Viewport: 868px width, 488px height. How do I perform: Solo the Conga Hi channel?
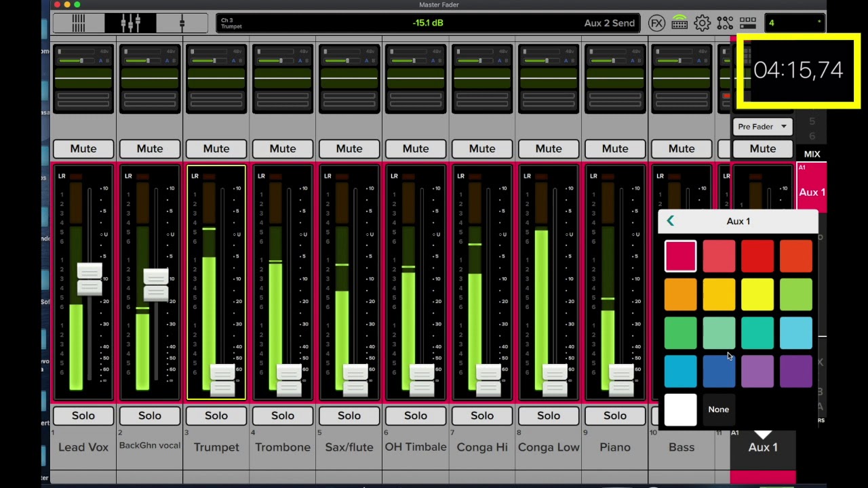pyautogui.click(x=482, y=415)
